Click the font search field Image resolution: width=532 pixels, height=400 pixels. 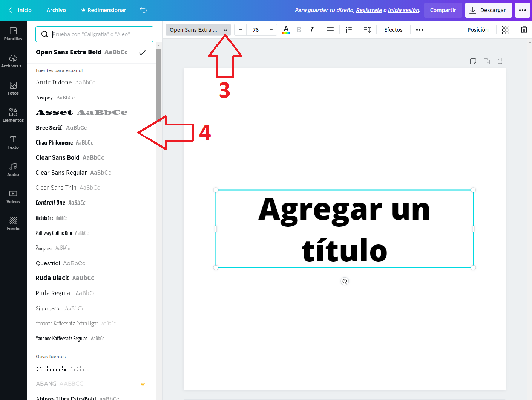pos(94,34)
